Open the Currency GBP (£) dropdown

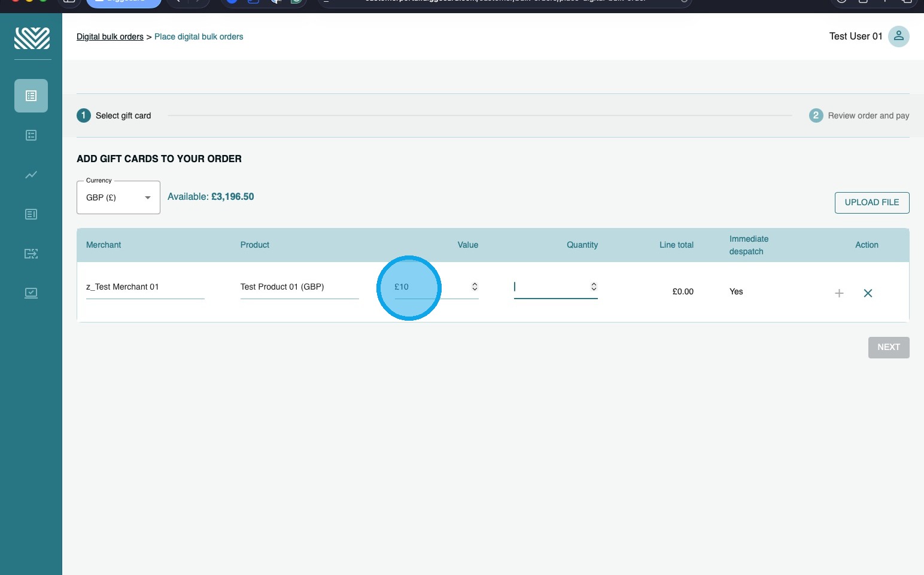(118, 197)
